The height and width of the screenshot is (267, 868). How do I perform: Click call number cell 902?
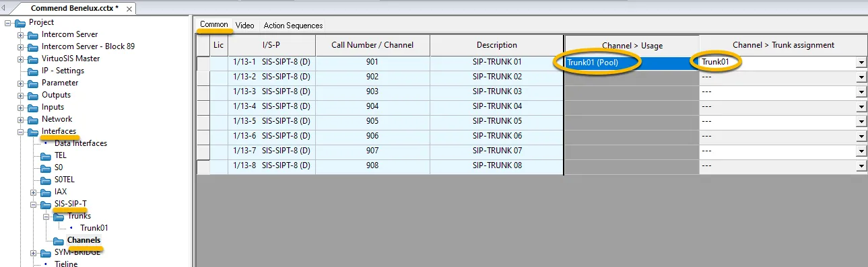(x=372, y=77)
